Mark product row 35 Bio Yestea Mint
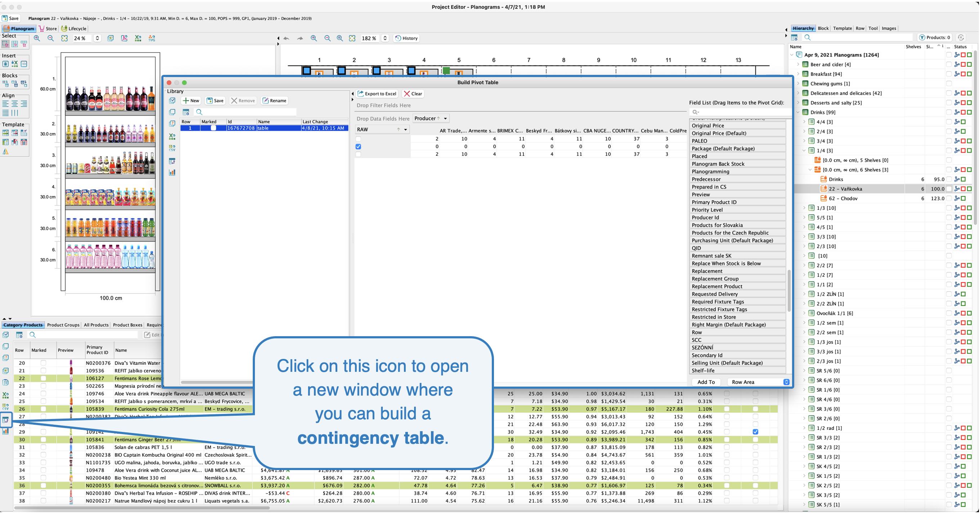Screen dimensions: 980x514 43,478
